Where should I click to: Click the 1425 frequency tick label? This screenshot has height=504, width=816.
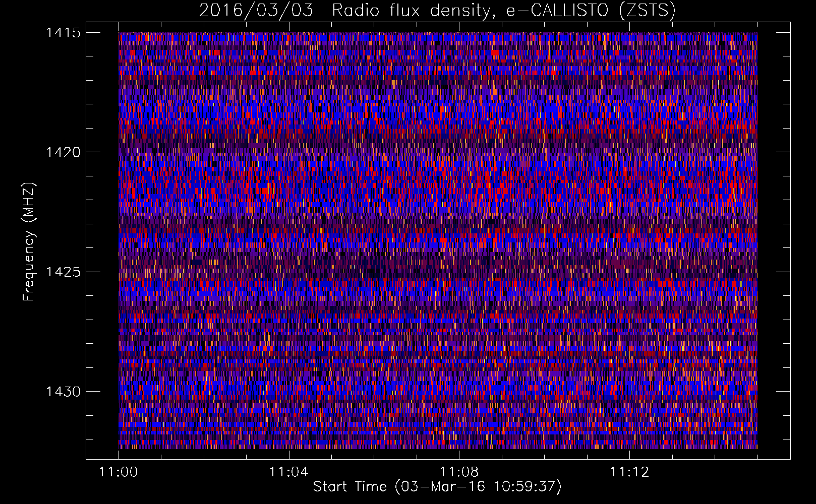click(x=63, y=272)
